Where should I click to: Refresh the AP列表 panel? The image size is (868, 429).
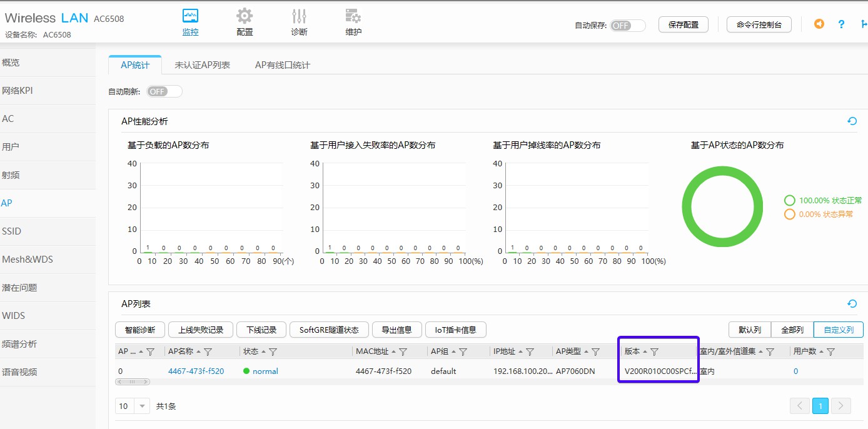tap(852, 304)
